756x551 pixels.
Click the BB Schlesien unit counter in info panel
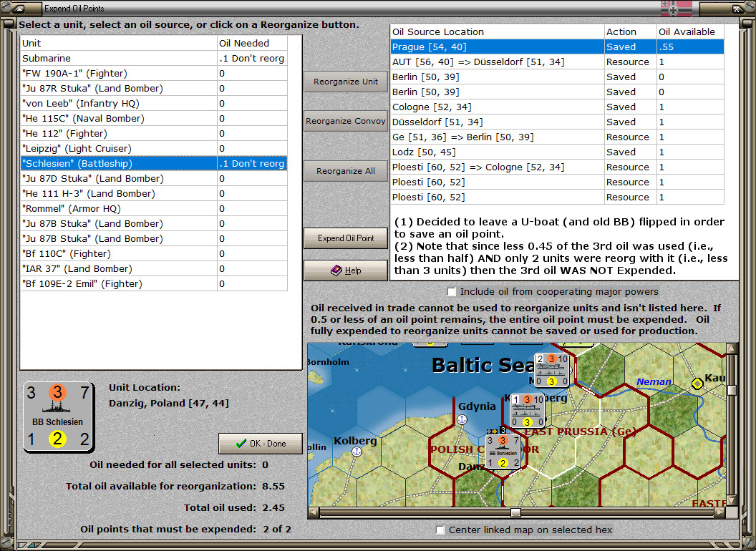(58, 417)
